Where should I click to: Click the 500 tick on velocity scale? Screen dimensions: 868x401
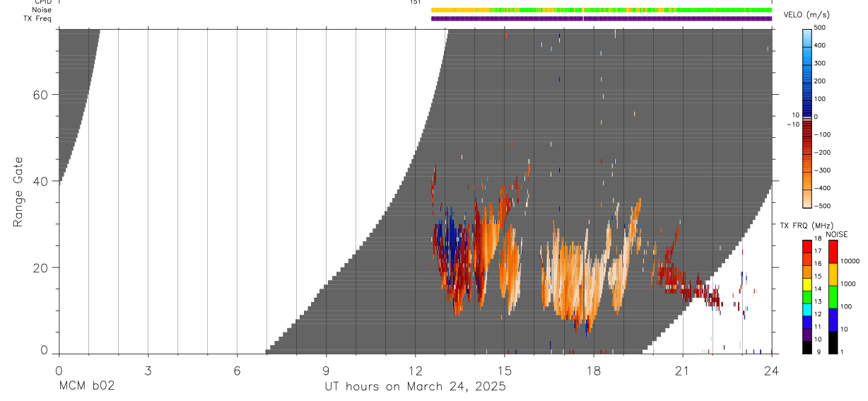[x=821, y=28]
